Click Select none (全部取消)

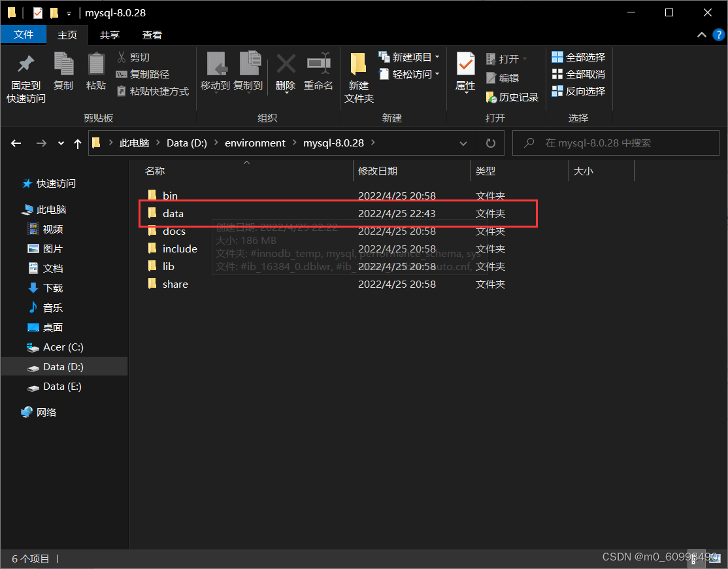point(578,75)
